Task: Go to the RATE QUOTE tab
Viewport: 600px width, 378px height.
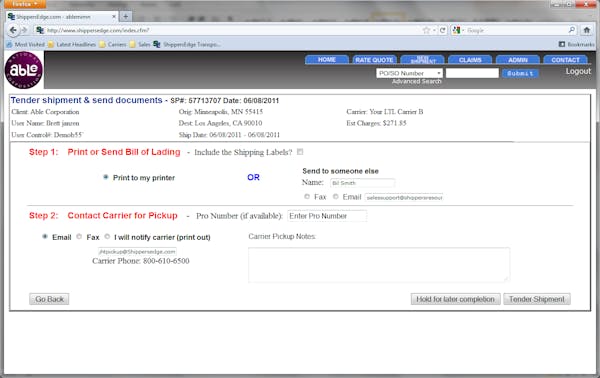Action: pyautogui.click(x=374, y=60)
